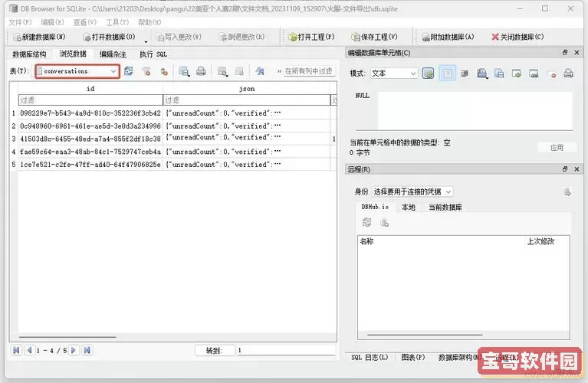588x383 pixels.
Task: Click 倒退更改(R) button
Action: click(x=242, y=37)
